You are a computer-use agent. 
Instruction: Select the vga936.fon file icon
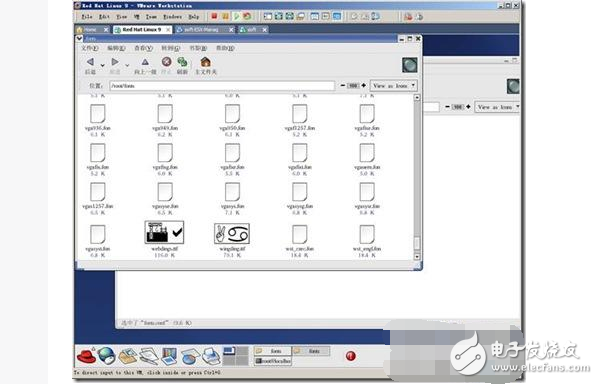98,114
